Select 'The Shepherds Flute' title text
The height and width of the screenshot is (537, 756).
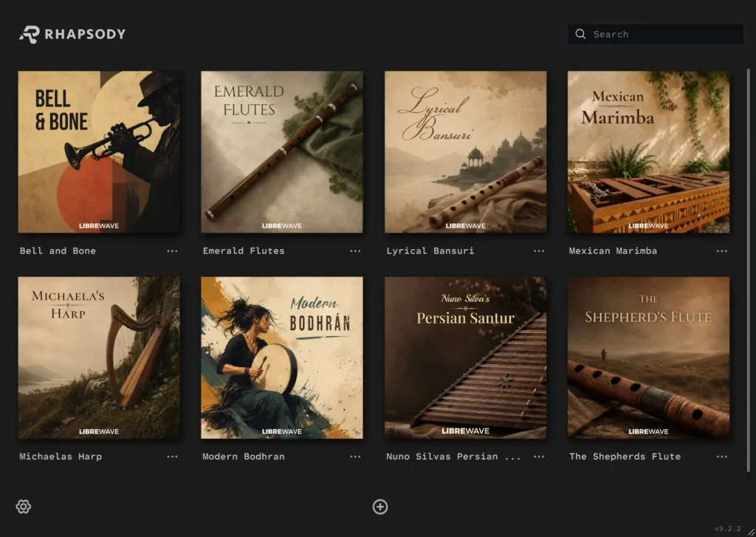[x=625, y=456]
